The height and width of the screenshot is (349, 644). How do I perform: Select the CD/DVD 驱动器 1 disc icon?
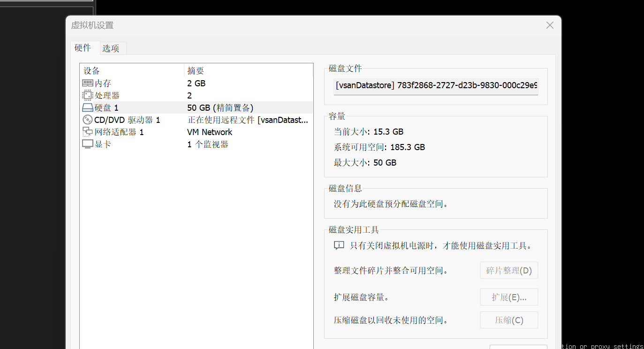[x=88, y=120]
